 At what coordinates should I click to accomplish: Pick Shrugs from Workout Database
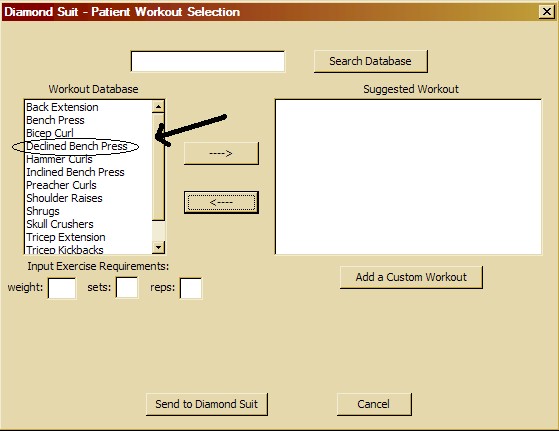point(89,211)
